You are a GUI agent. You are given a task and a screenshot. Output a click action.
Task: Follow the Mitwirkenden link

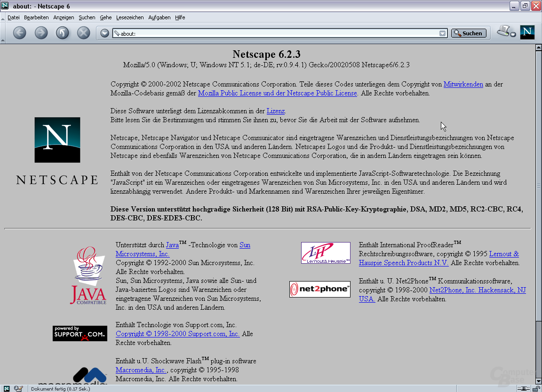click(x=463, y=85)
